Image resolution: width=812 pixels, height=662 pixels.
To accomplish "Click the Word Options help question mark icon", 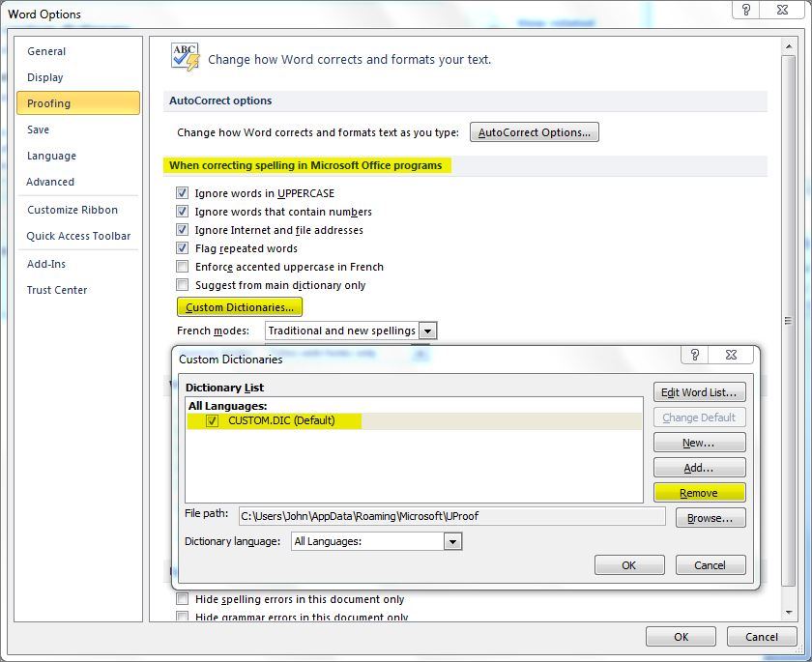I will [x=746, y=10].
